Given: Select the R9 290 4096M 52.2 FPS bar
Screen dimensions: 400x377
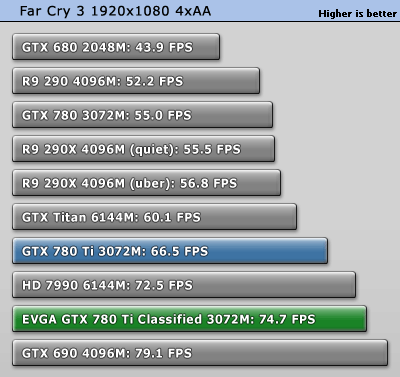Looking at the screenshot, I should click(x=136, y=81).
